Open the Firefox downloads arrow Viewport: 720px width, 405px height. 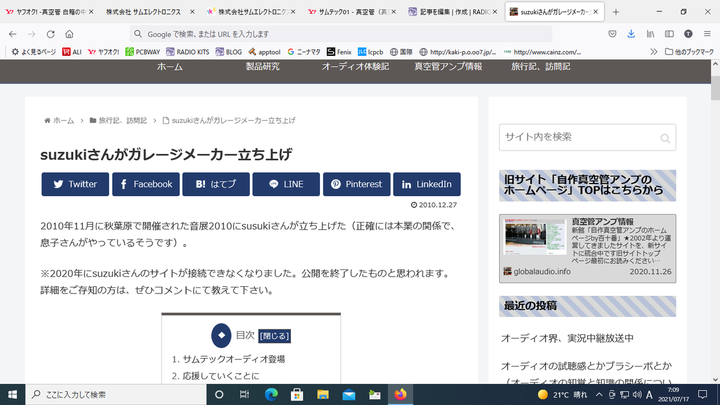click(631, 34)
